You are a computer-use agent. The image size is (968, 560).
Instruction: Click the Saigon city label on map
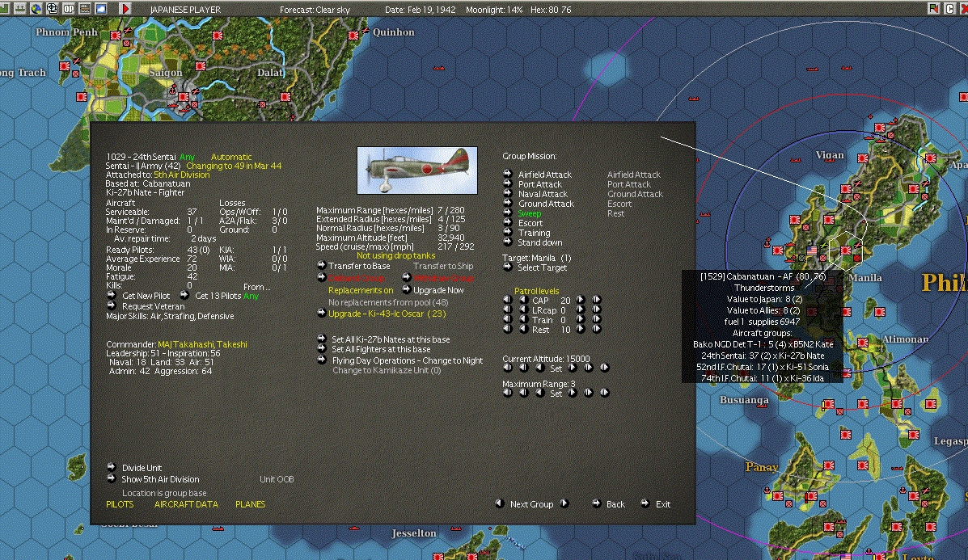tap(166, 73)
